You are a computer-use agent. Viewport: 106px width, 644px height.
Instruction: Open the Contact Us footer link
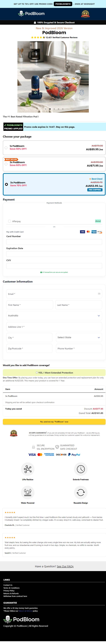click(8, 585)
